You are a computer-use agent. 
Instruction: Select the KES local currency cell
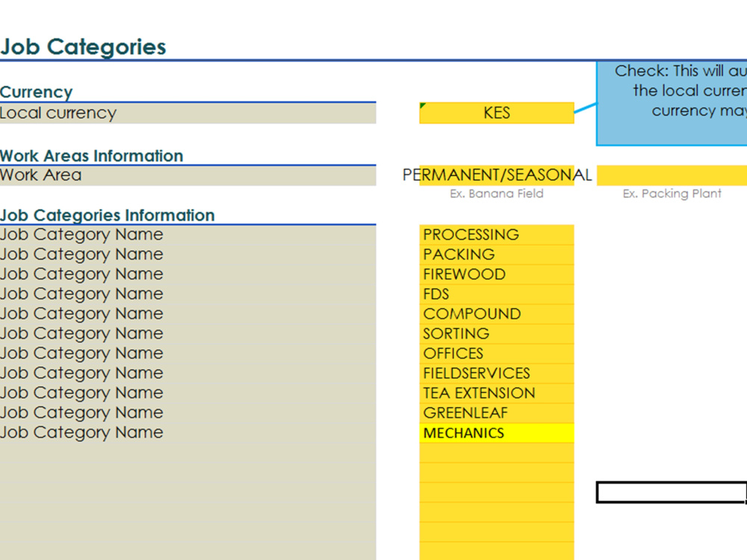click(x=497, y=113)
